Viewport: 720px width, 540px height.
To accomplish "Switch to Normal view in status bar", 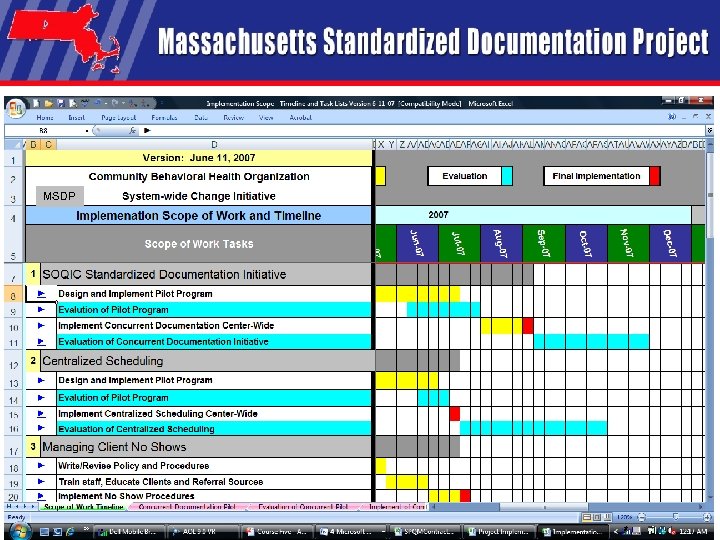I will coord(586,517).
